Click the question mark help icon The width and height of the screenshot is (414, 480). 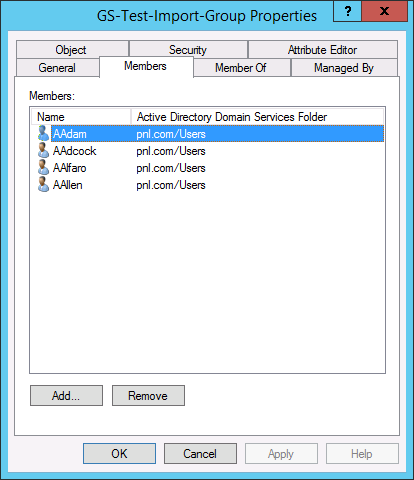coord(347,11)
